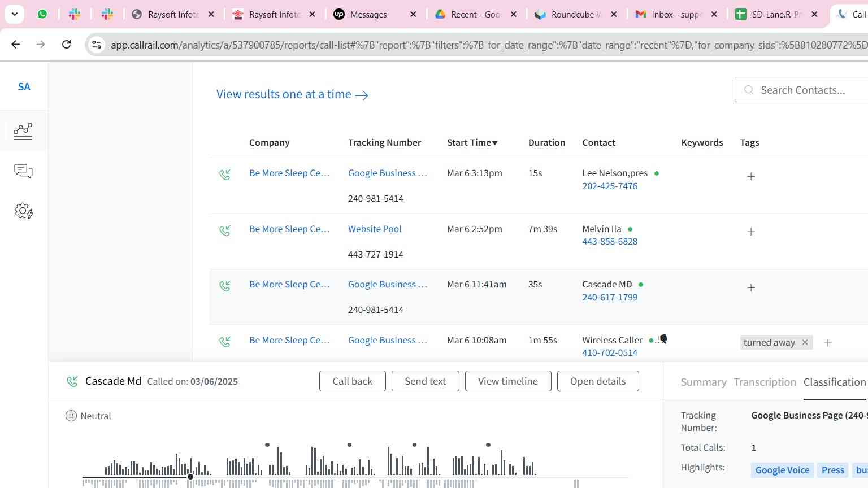This screenshot has width=868, height=488.
Task: Switch to the WhatsApp pinned tab
Action: point(42,14)
